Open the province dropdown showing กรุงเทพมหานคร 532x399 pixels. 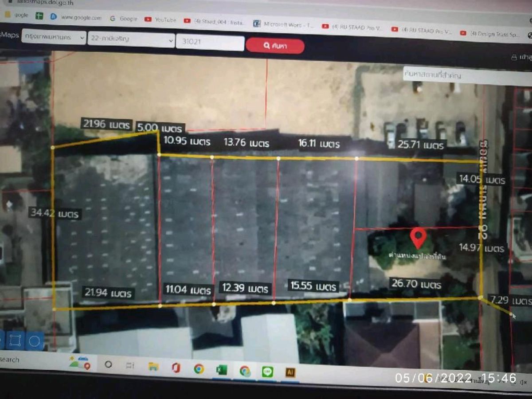pyautogui.click(x=54, y=38)
